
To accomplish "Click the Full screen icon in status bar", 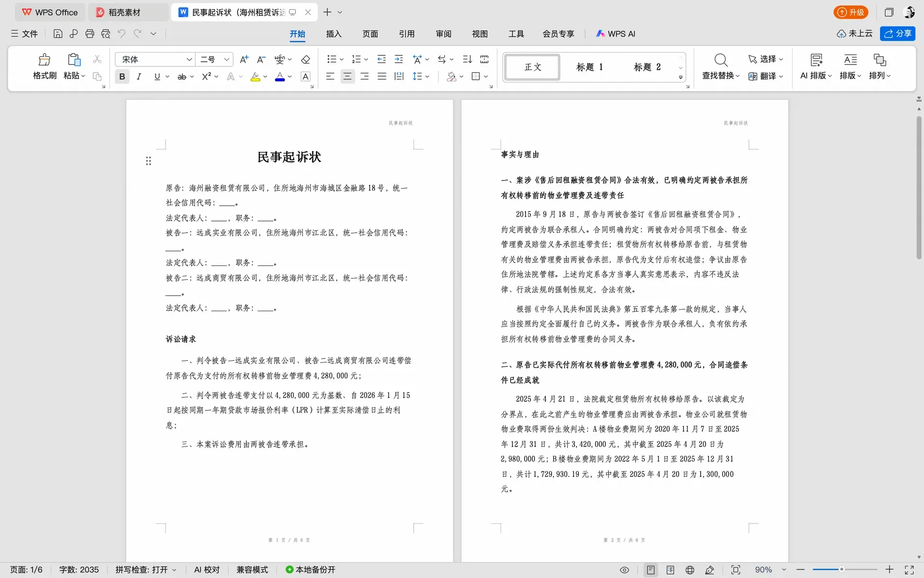I will point(909,570).
